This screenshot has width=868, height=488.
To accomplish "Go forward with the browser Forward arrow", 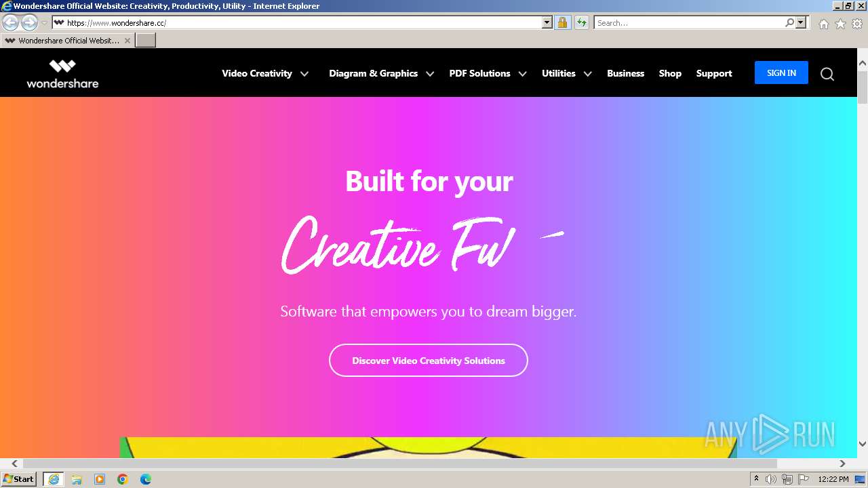I will tap(29, 22).
